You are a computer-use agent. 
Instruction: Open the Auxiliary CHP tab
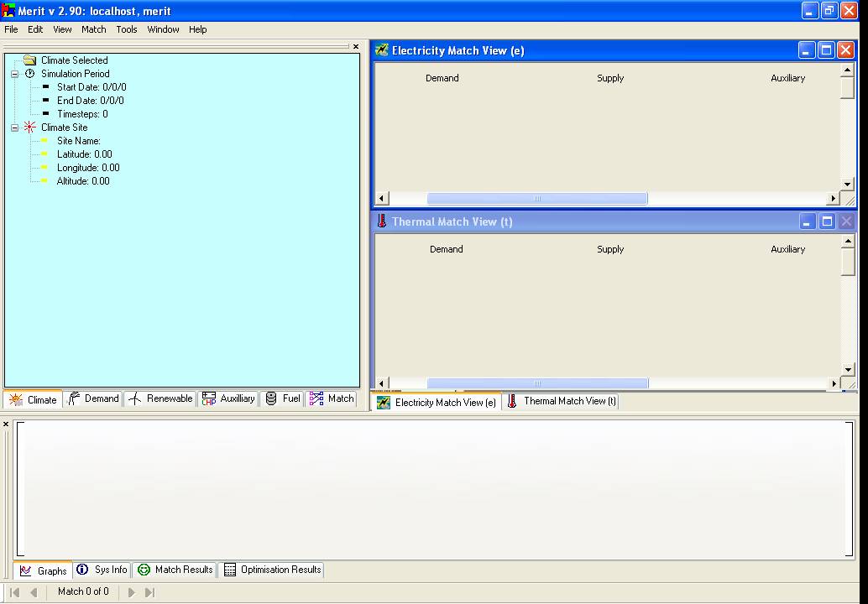(x=228, y=399)
